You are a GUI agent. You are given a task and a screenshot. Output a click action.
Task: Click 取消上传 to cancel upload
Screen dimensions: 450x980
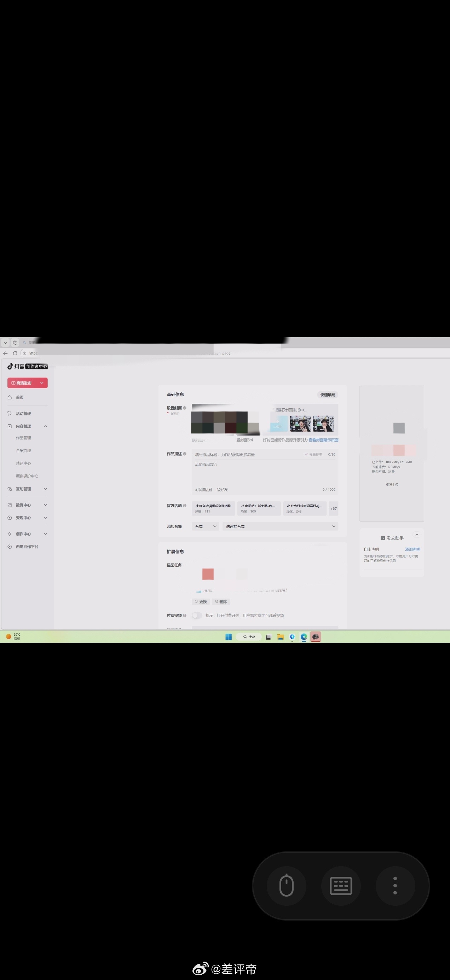392,485
